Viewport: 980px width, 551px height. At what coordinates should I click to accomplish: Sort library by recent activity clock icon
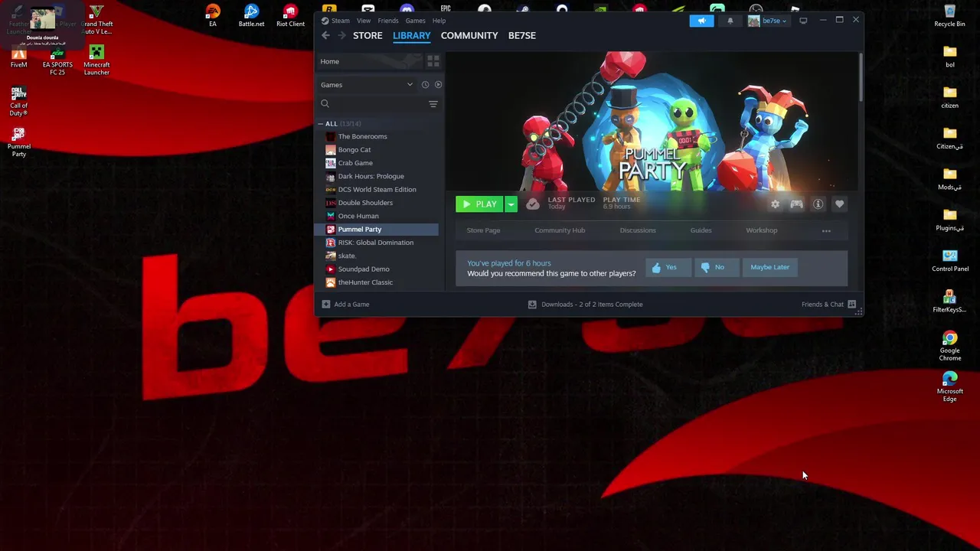pos(425,85)
